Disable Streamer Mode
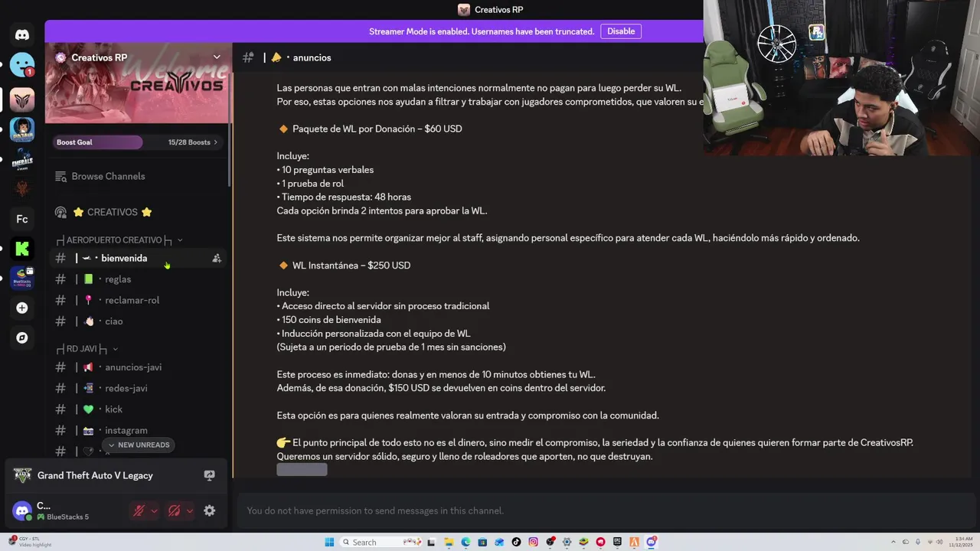980x551 pixels. coord(621,31)
